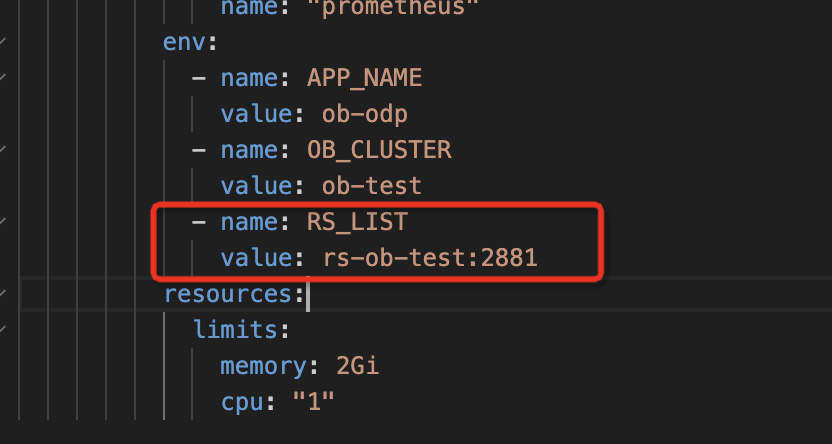
Task: Click the 2Gi memory value
Action: [357, 366]
